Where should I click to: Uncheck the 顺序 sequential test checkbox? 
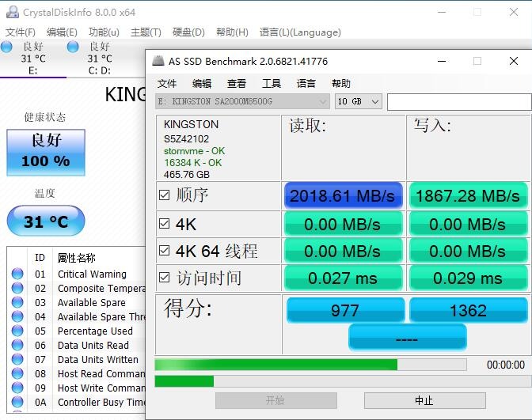tap(164, 195)
